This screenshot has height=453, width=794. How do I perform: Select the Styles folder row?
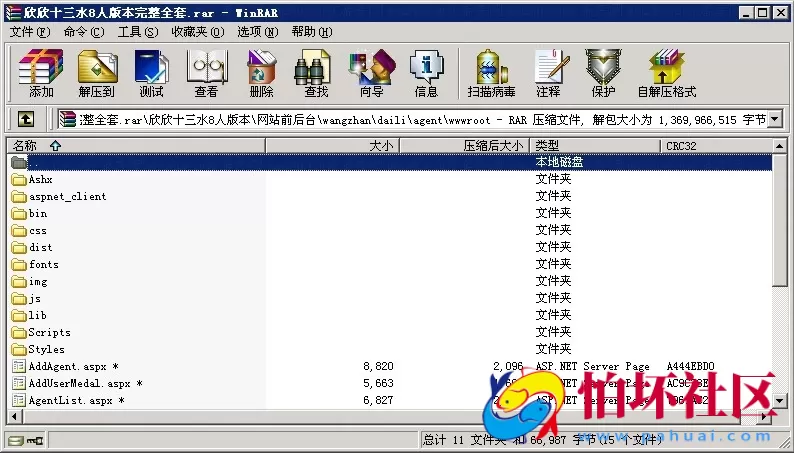click(390, 349)
